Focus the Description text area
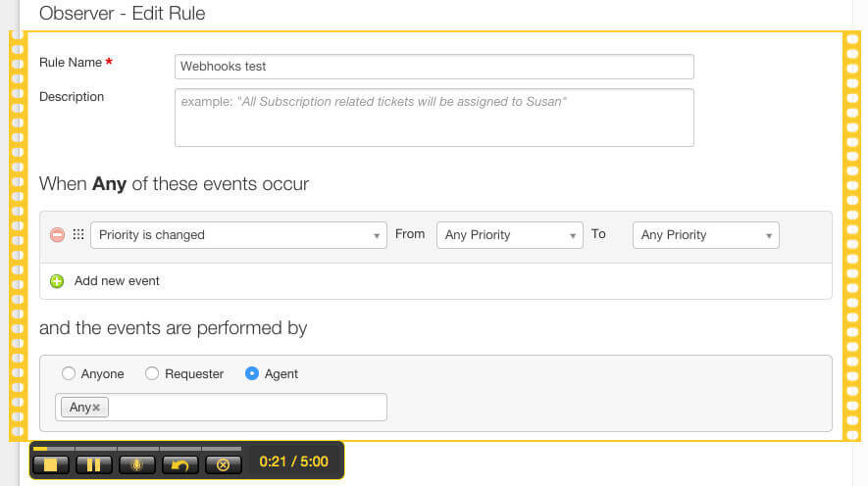Image resolution: width=868 pixels, height=486 pixels. 434,118
